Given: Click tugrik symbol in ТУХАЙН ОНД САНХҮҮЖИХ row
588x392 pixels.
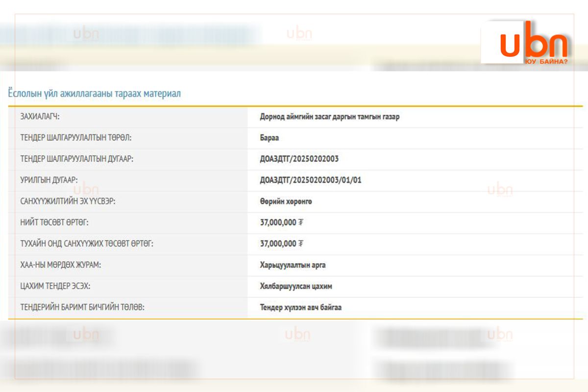Looking at the screenshot, I should coord(301,244).
